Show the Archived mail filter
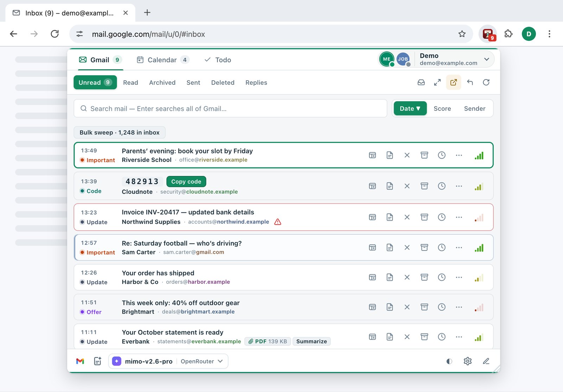 tap(162, 82)
